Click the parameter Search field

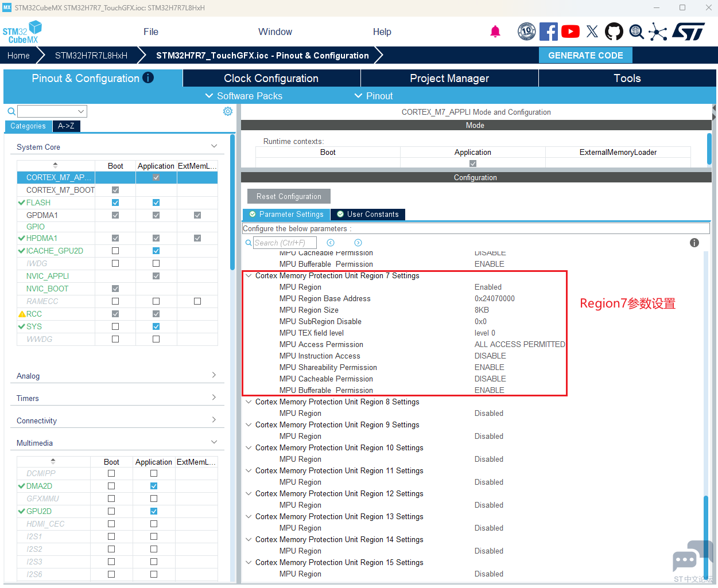(285, 243)
